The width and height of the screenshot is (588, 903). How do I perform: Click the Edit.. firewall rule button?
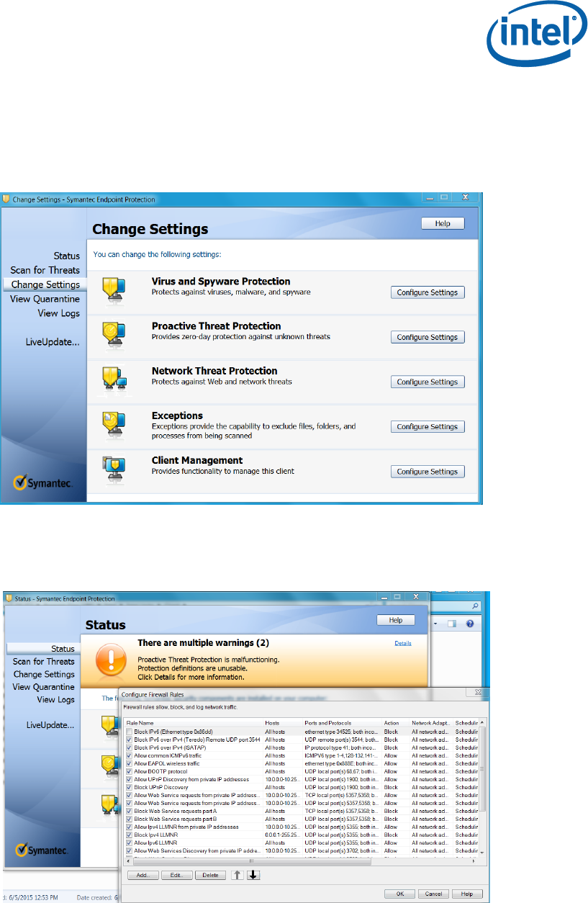(x=176, y=875)
